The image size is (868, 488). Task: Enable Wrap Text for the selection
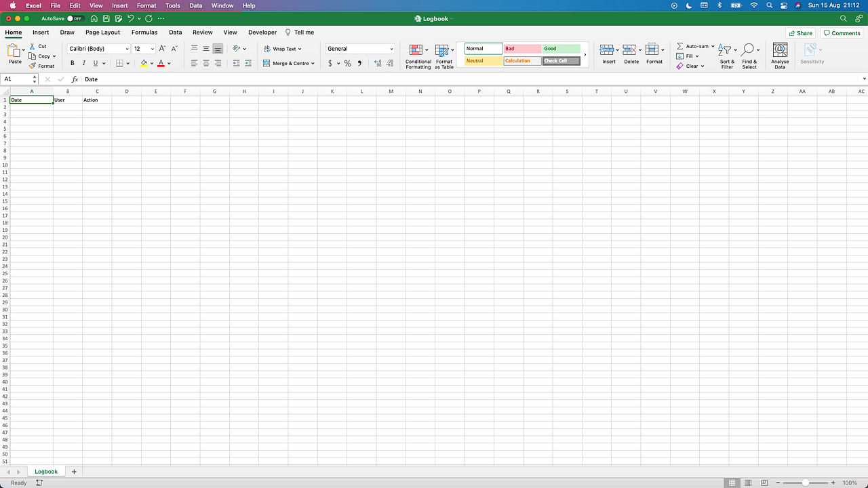click(283, 48)
